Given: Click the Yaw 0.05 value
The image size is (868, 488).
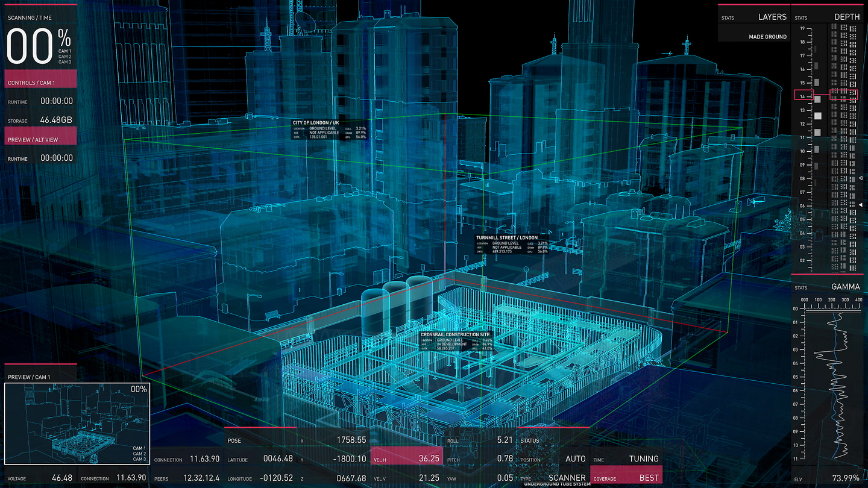Looking at the screenshot, I should tap(505, 478).
